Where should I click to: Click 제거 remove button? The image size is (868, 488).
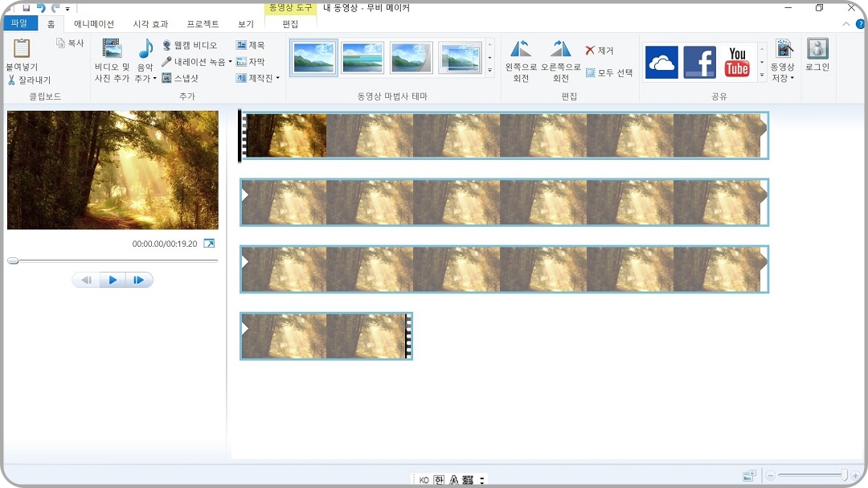(x=600, y=51)
